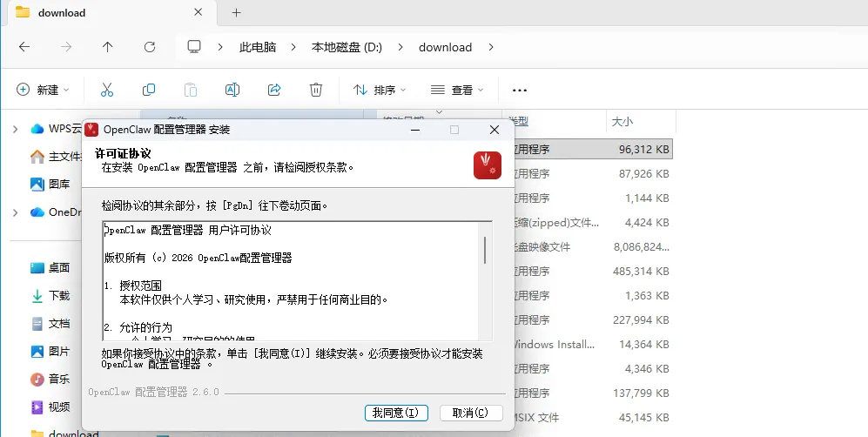The height and width of the screenshot is (437, 868).
Task: Expand the WPS云 tree node
Action: click(16, 129)
